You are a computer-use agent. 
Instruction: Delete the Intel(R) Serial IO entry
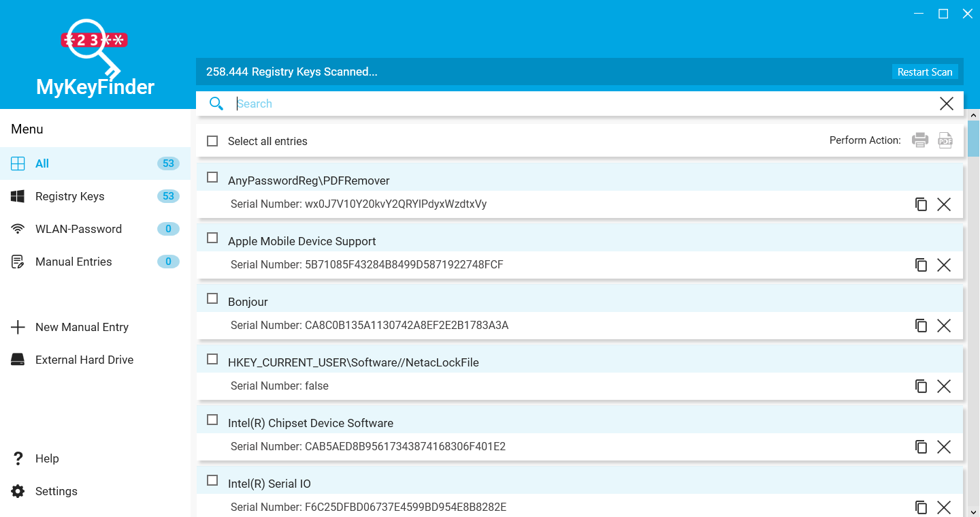(944, 507)
